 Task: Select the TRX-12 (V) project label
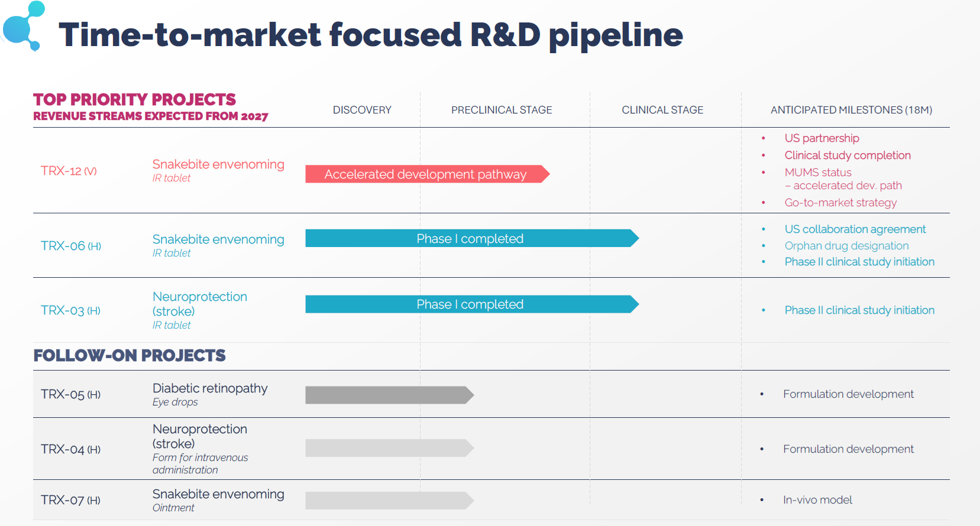69,171
